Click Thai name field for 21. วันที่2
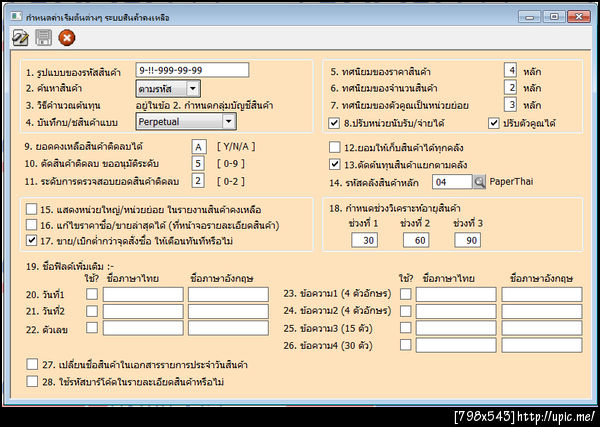 (x=143, y=311)
